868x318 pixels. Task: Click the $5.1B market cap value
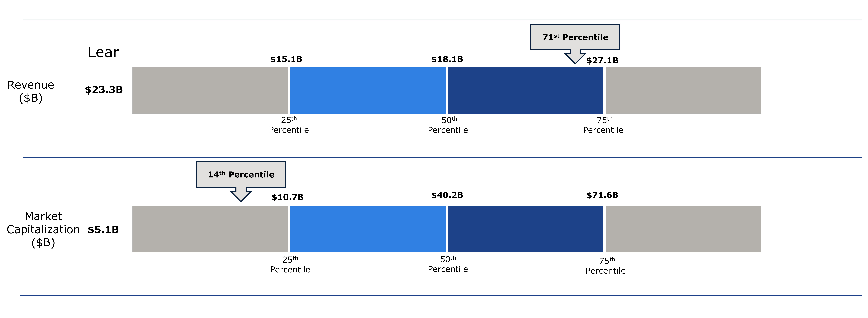[x=103, y=230]
